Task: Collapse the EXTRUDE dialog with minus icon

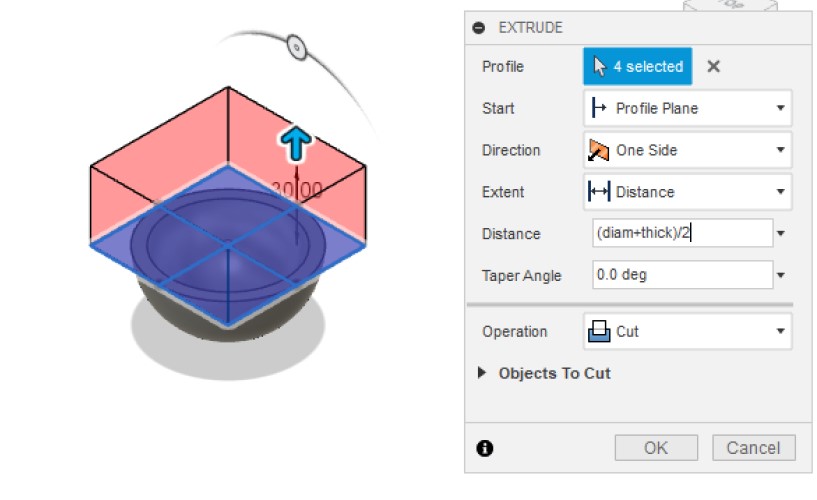Action: pos(479,28)
